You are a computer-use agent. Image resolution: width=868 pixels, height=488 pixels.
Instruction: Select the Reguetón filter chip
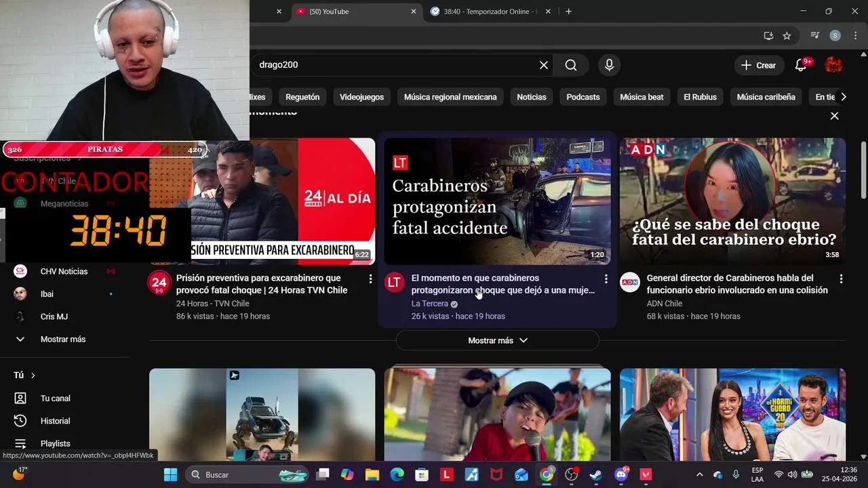302,97
